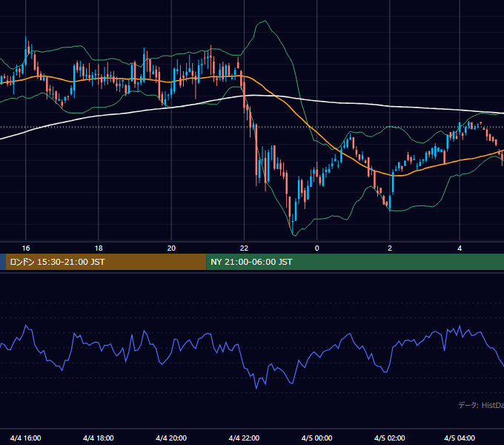Click the 0 hour axis label
504x445 pixels.
click(x=317, y=248)
